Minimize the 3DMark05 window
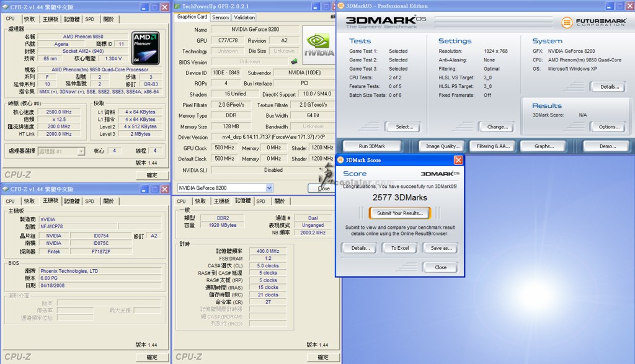 coord(610,6)
